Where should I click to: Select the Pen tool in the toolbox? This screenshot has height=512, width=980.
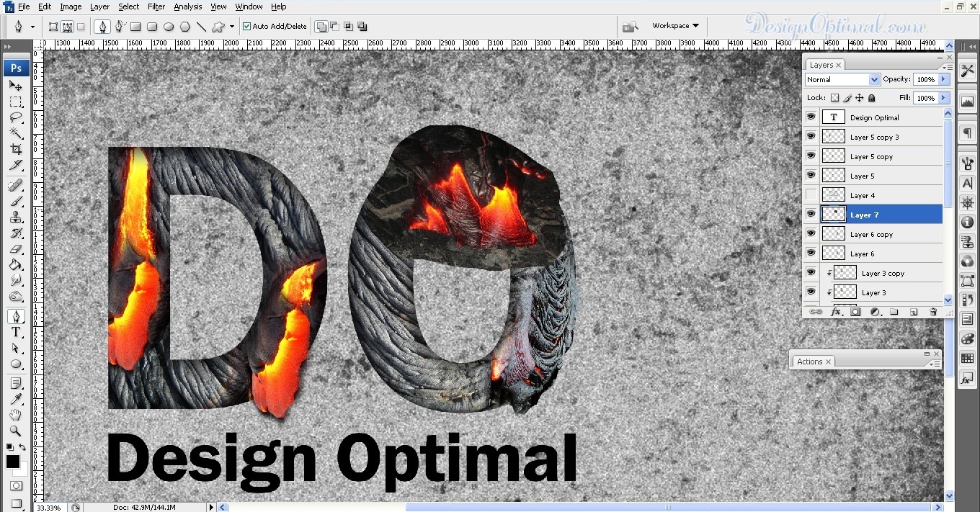coord(16,316)
